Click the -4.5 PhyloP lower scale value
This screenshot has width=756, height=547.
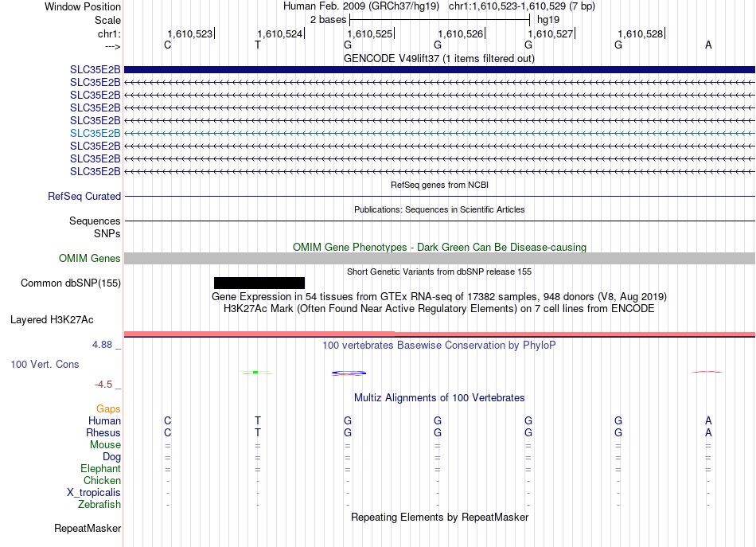(103, 385)
